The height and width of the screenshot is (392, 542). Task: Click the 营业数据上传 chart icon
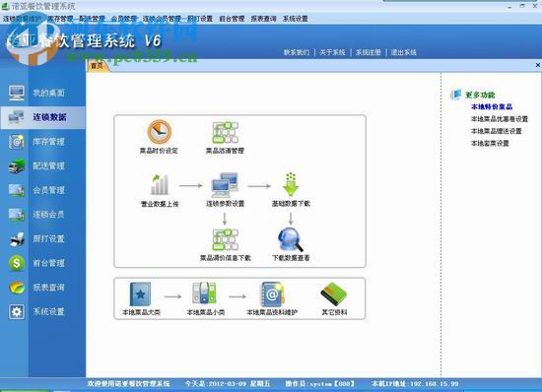tap(160, 185)
